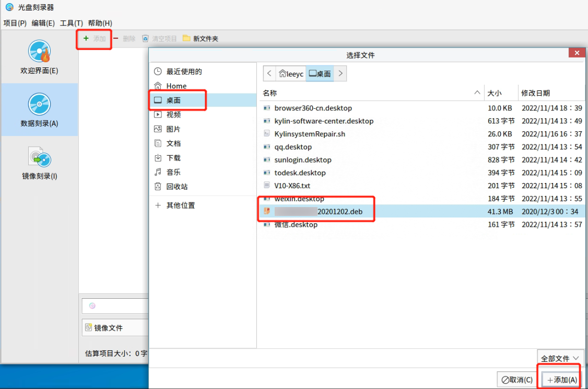Open 视频 folder in the sidebar

tap(203, 115)
